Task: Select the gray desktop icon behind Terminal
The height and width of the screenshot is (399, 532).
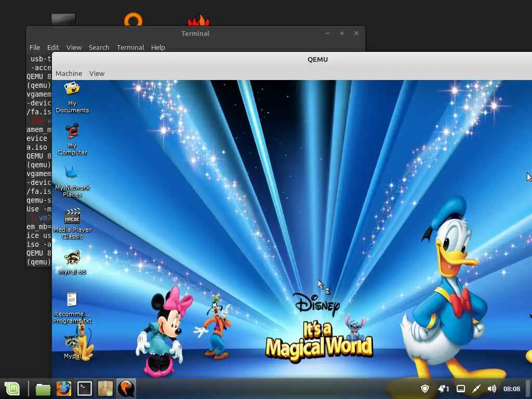Action: 63,19
